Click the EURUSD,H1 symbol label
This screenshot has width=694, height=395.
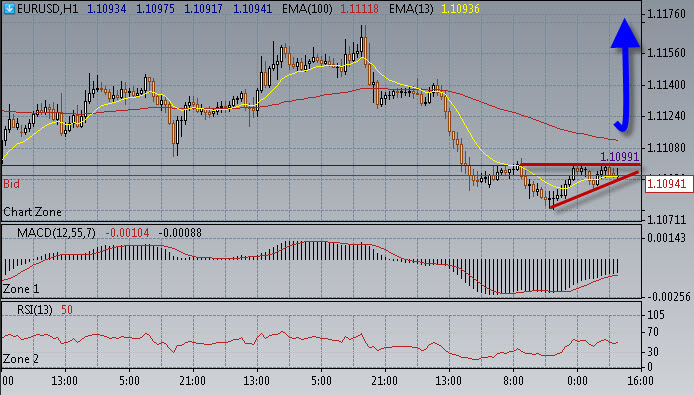(x=47, y=9)
